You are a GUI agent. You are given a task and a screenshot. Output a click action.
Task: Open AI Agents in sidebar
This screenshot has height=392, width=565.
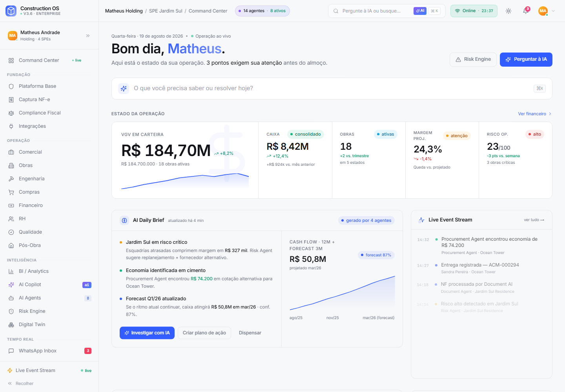[x=49, y=298]
